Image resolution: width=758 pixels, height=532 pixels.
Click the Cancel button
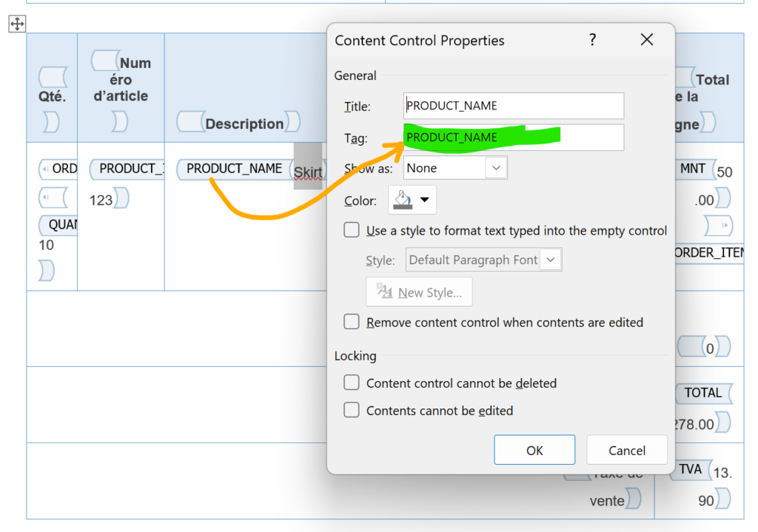(x=626, y=450)
